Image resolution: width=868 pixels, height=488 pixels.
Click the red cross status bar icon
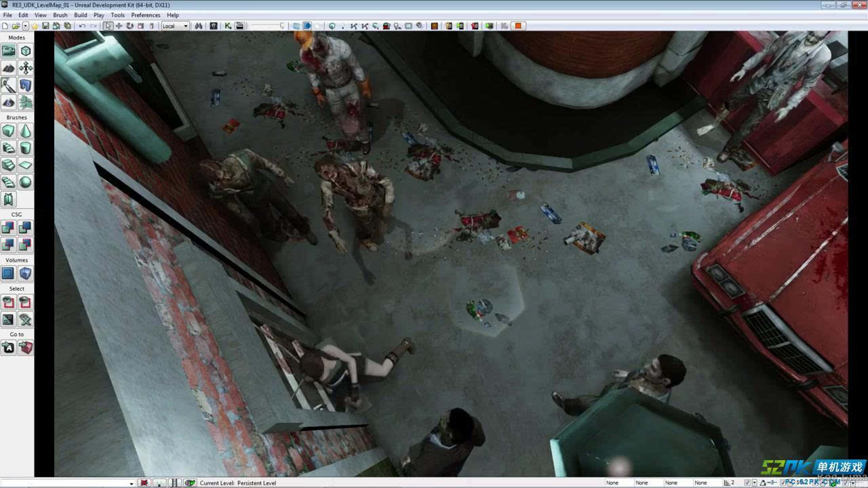(144, 483)
